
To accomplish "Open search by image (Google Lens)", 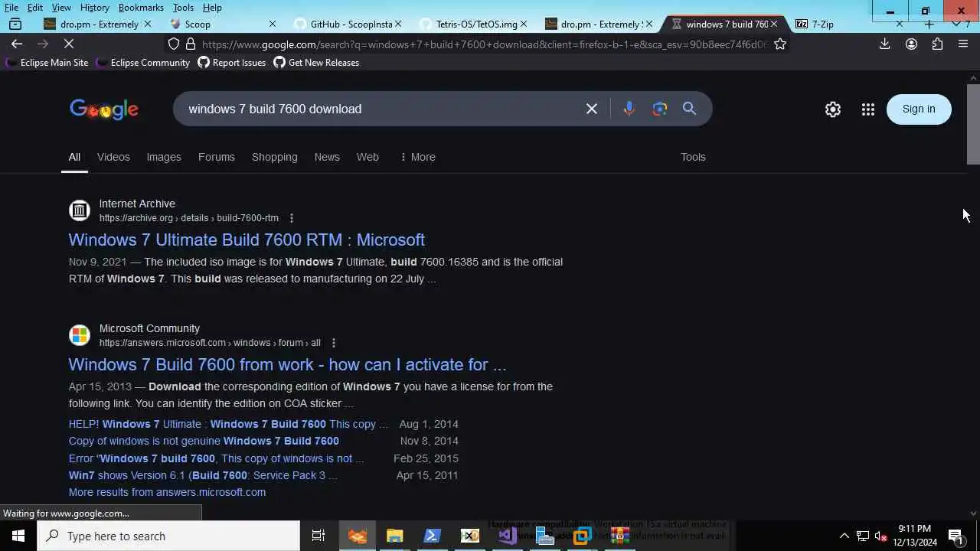I will click(660, 109).
